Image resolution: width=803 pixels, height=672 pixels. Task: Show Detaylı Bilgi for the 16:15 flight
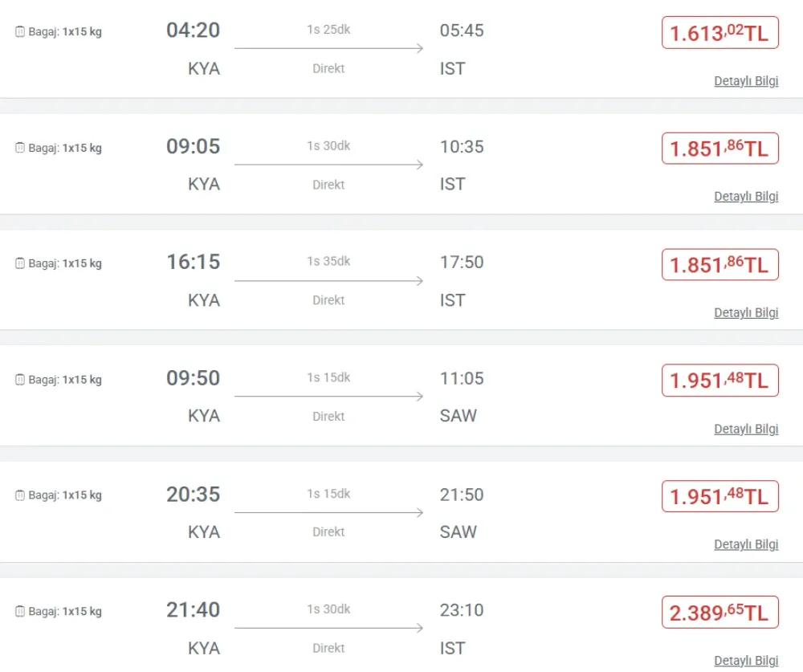pos(746,313)
